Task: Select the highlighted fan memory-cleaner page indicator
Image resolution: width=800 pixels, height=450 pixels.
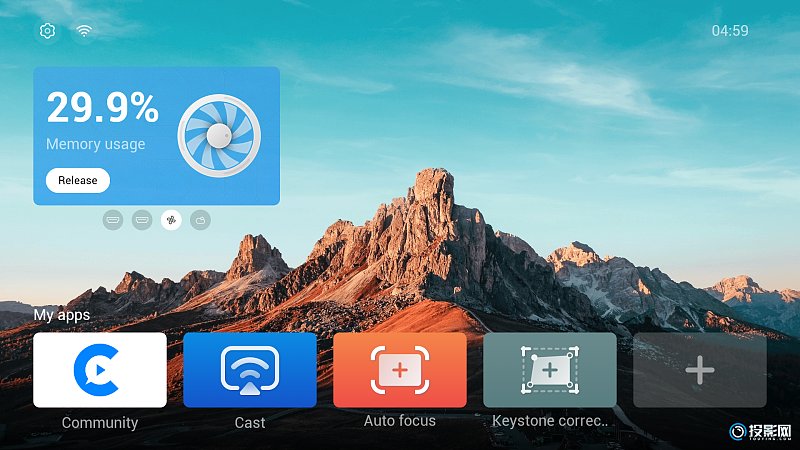Action: coord(171,220)
